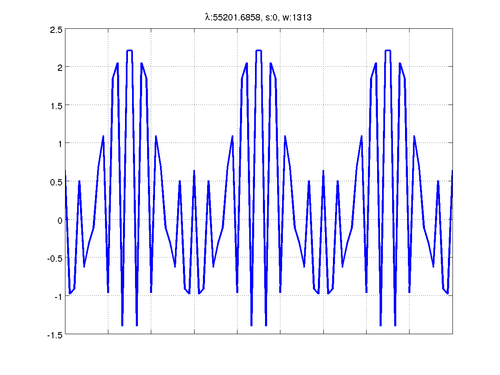Click the leftmost small peak at 0.5
The image size is (500, 375).
[79, 182]
